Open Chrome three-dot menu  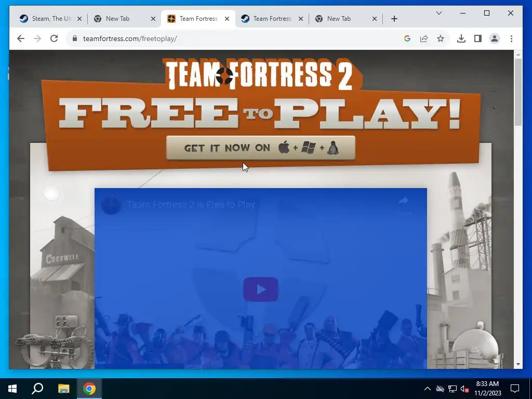[511, 38]
